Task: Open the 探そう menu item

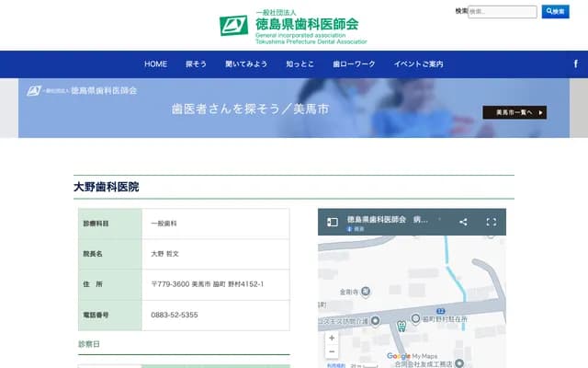Action: coord(196,64)
